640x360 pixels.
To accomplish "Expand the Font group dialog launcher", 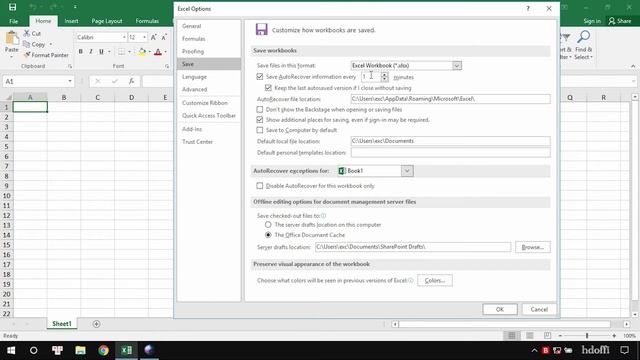I will 167,66.
